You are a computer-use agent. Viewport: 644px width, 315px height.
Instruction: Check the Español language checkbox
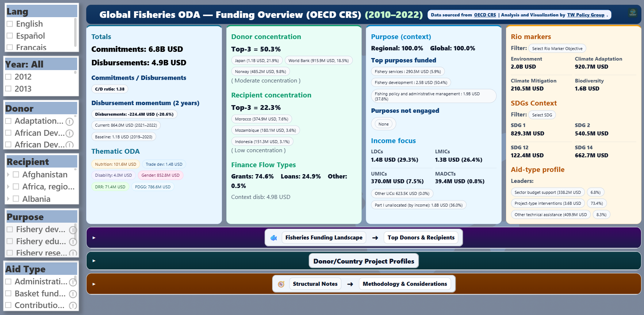[x=10, y=36]
